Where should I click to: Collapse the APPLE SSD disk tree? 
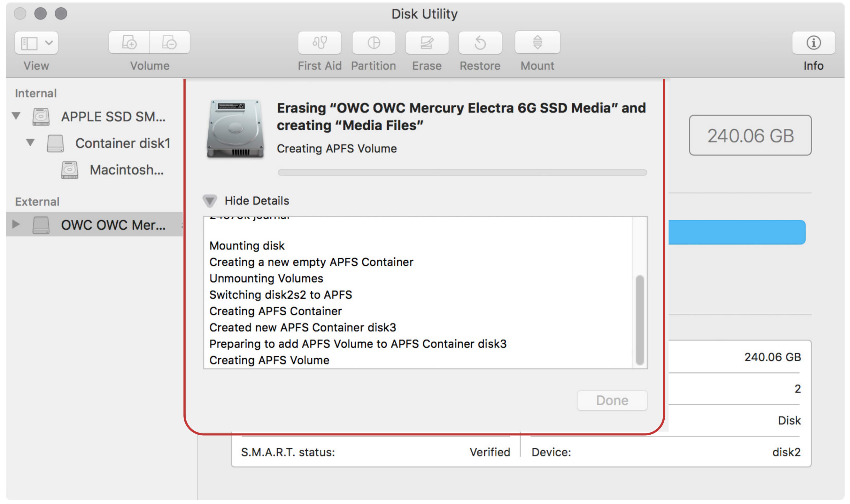(x=16, y=116)
